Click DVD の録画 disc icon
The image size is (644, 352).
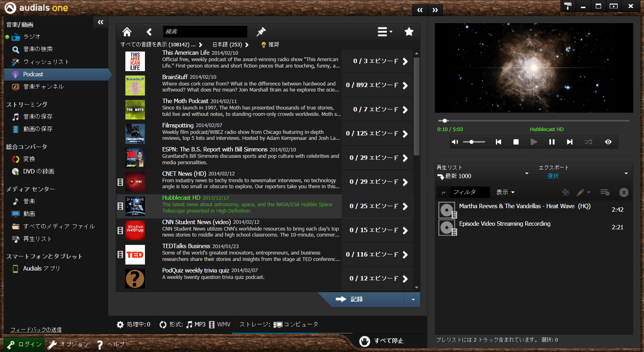[x=16, y=171]
